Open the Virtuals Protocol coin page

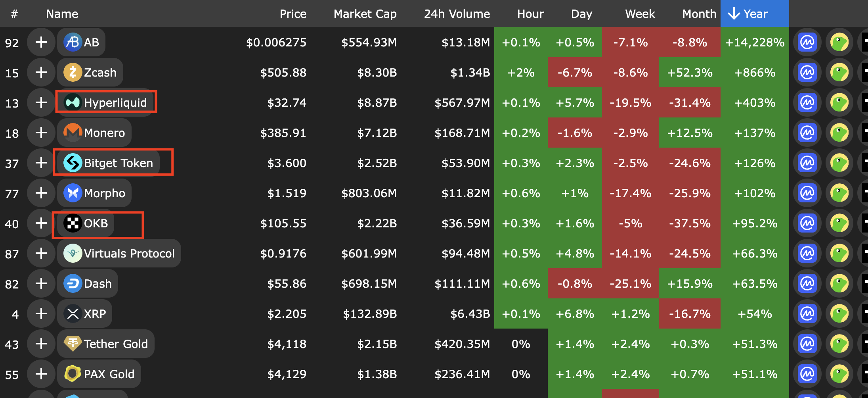129,253
